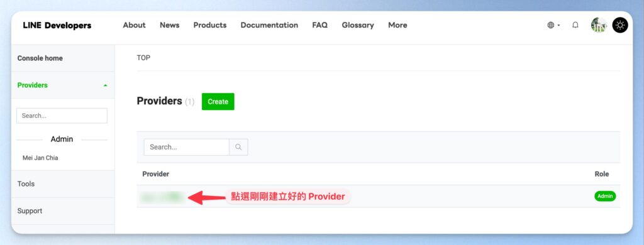Screen dimensions: 644x245
Task: Click the Role column header
Action: tap(602, 174)
